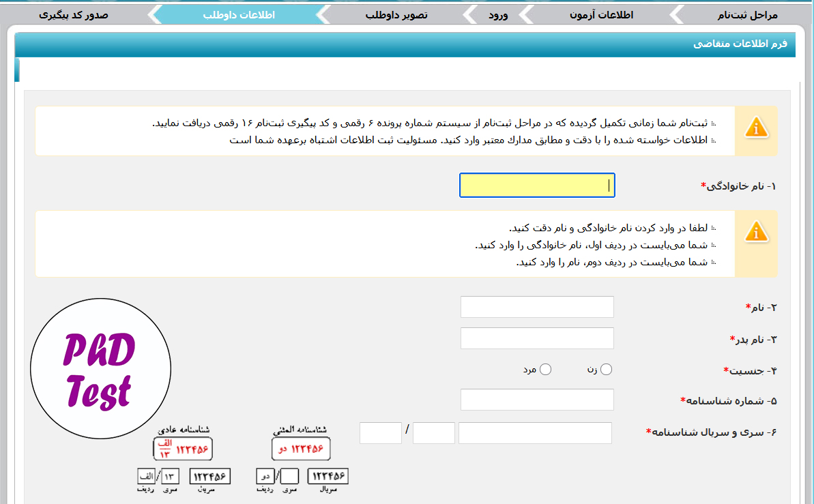
Task: Click the label ۶- سری و سریال شناسنامه
Action: pyautogui.click(x=711, y=432)
